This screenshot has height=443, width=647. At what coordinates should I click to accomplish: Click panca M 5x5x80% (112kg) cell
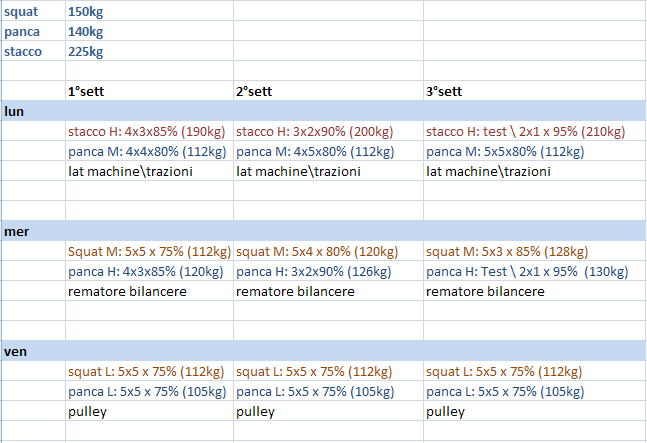[x=505, y=151]
